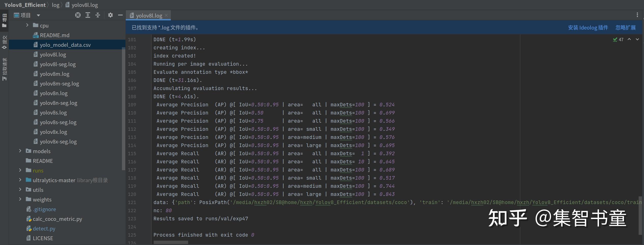Expand the weights folder

pyautogui.click(x=20, y=199)
